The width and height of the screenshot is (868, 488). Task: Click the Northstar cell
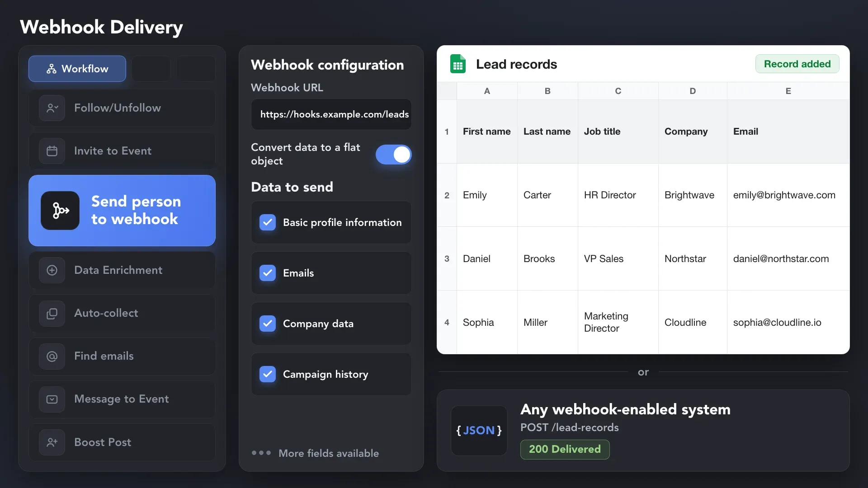(693, 258)
